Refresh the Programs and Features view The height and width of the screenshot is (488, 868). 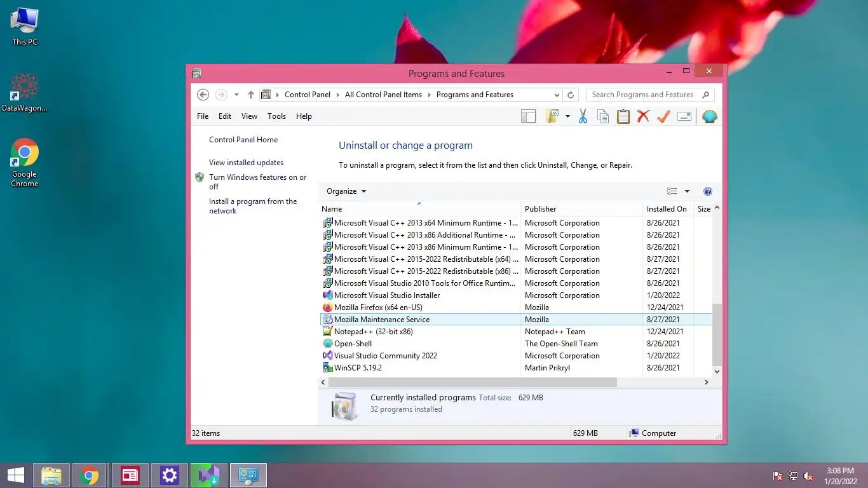(x=571, y=95)
